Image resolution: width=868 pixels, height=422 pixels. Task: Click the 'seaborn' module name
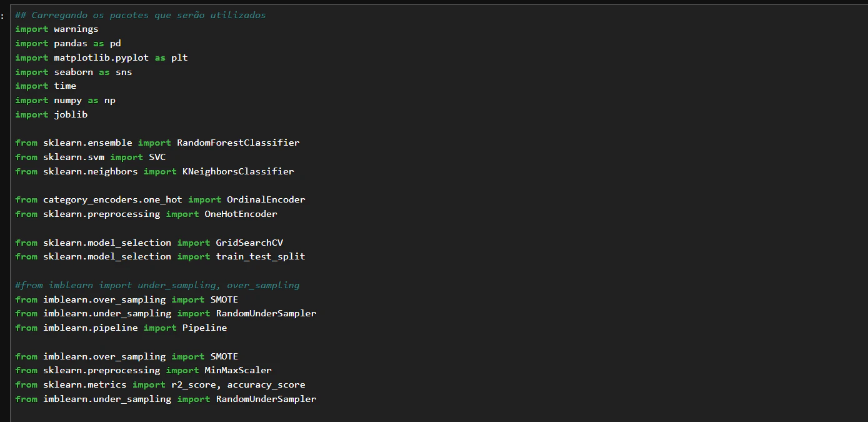(x=73, y=72)
